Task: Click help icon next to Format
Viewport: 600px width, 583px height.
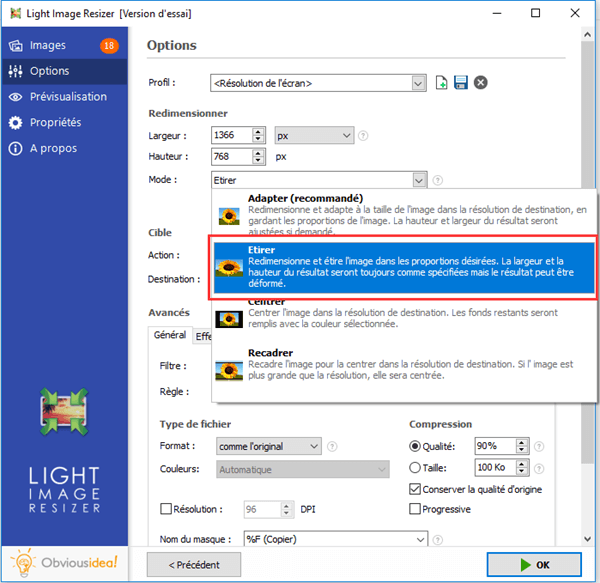Action: 332,446
